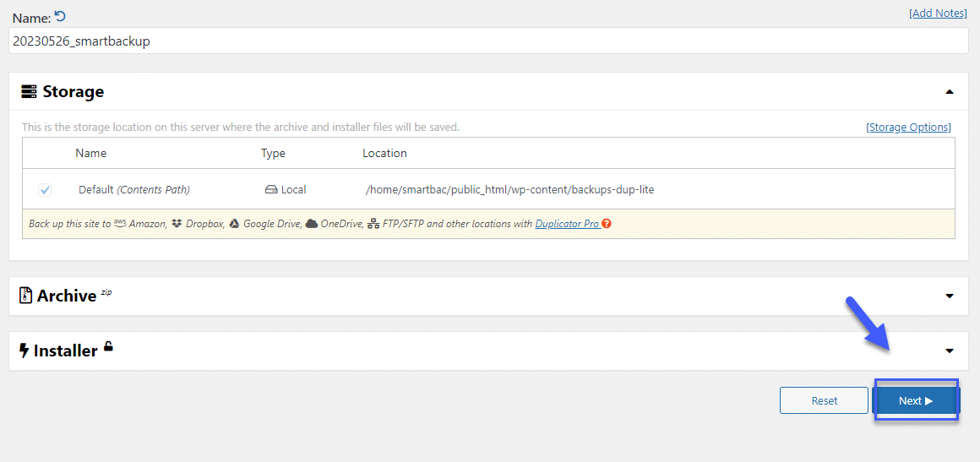980x462 pixels.
Task: Click the Installer unlocked padlock icon
Action: point(108,345)
